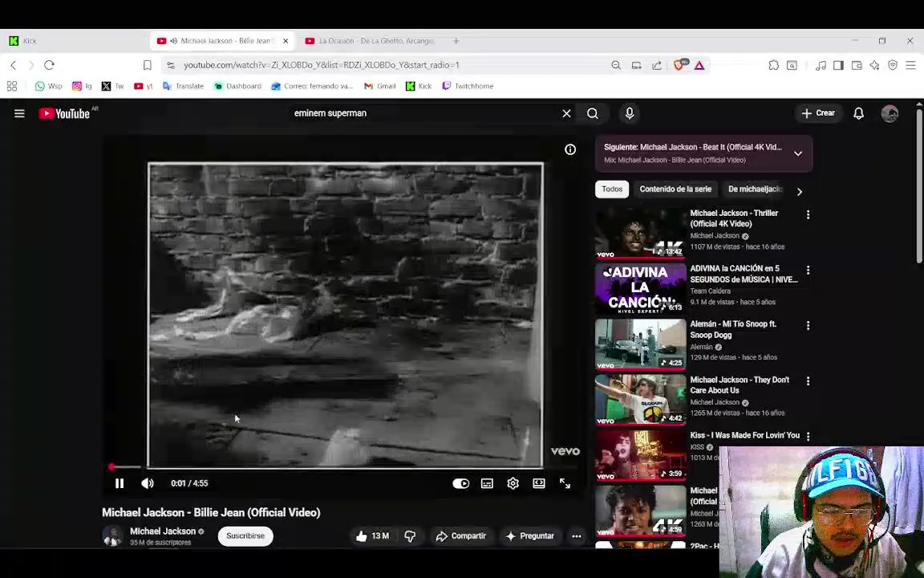The width and height of the screenshot is (924, 578).
Task: Open the Wsp bookmark
Action: click(x=49, y=86)
